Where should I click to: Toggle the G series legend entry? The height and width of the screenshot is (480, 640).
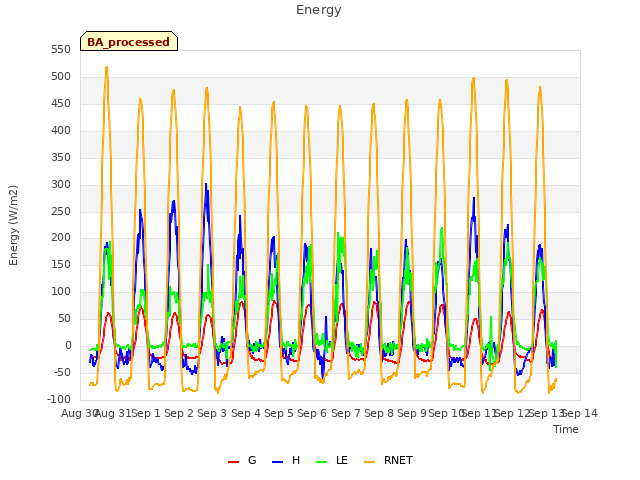tap(242, 460)
